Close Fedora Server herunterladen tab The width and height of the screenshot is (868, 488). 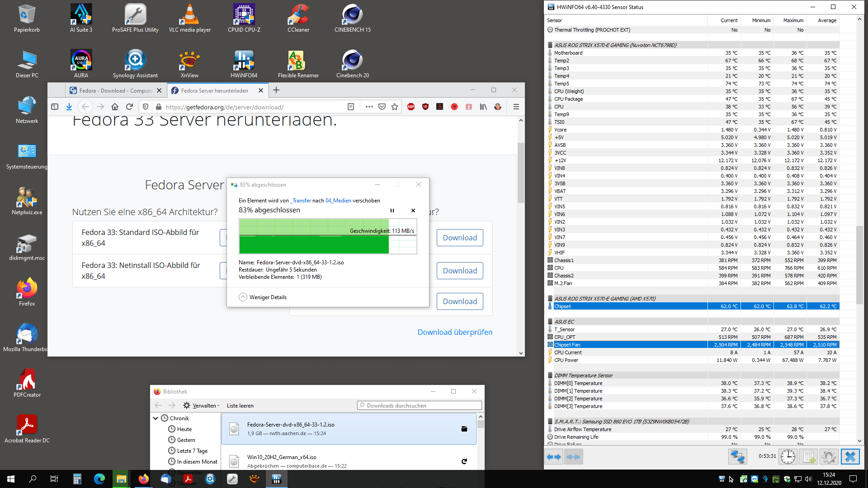point(261,90)
